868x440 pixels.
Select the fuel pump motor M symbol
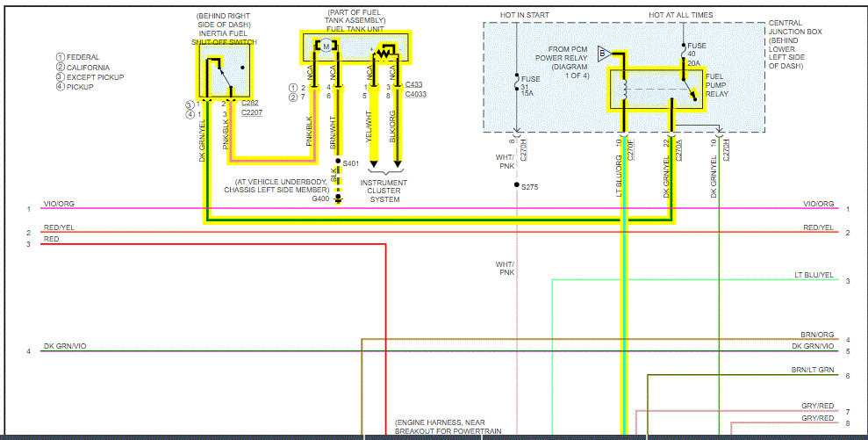pyautogui.click(x=326, y=47)
